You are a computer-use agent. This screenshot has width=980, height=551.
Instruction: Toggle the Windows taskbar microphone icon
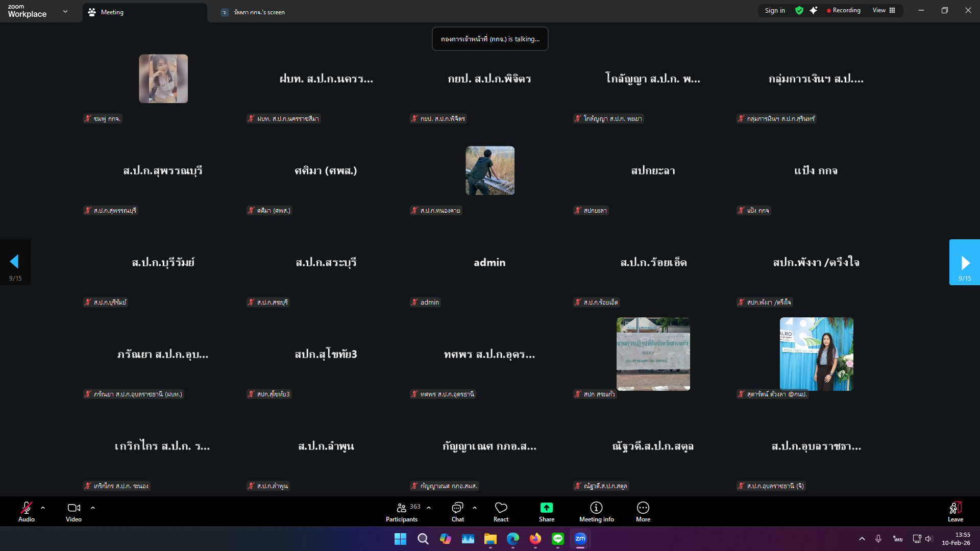tap(878, 539)
